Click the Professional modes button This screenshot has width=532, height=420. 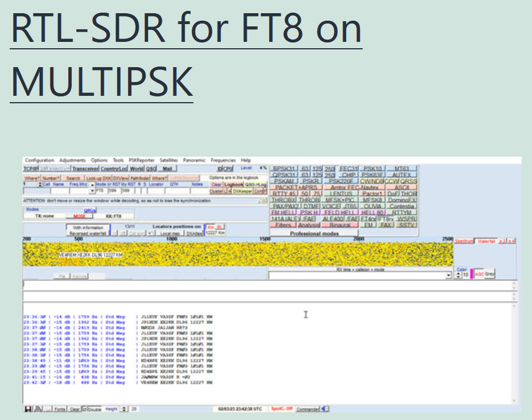point(314,234)
